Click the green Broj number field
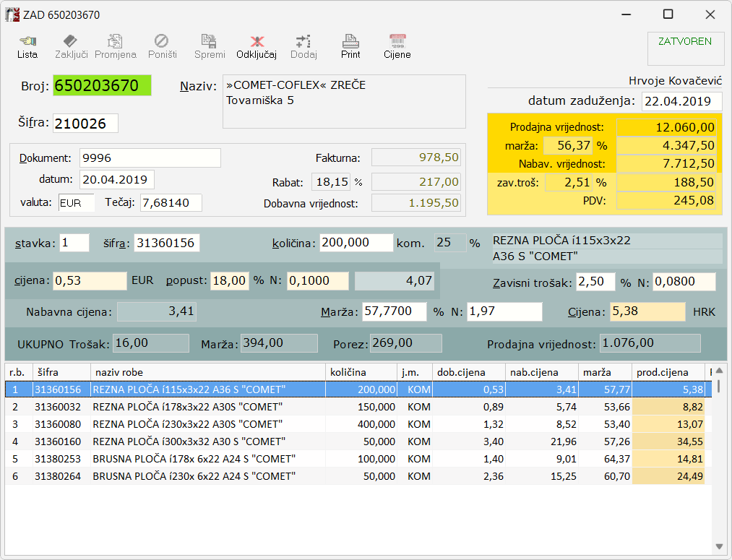This screenshot has width=732, height=560. click(102, 86)
